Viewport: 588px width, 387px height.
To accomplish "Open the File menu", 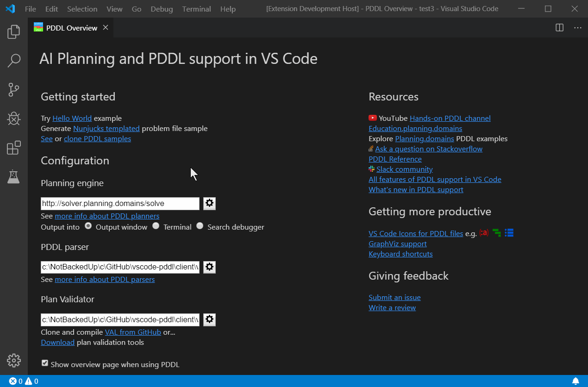I will click(x=31, y=9).
